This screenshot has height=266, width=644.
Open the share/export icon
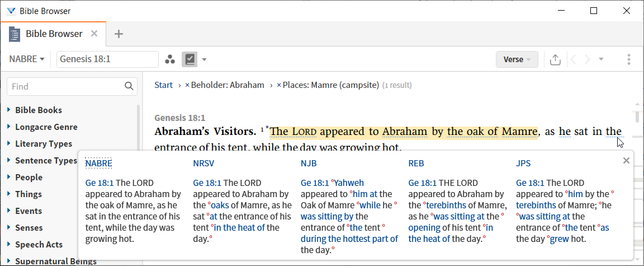pyautogui.click(x=555, y=59)
